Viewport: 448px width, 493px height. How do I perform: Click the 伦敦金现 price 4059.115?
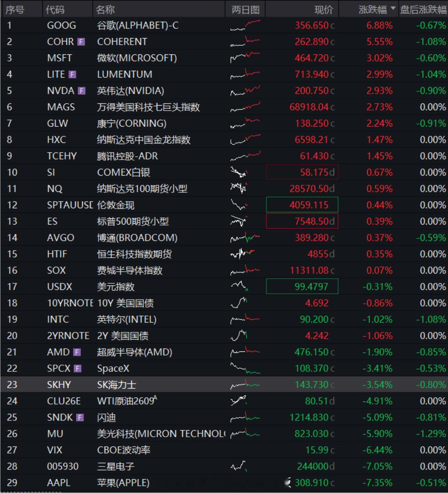[x=309, y=205]
